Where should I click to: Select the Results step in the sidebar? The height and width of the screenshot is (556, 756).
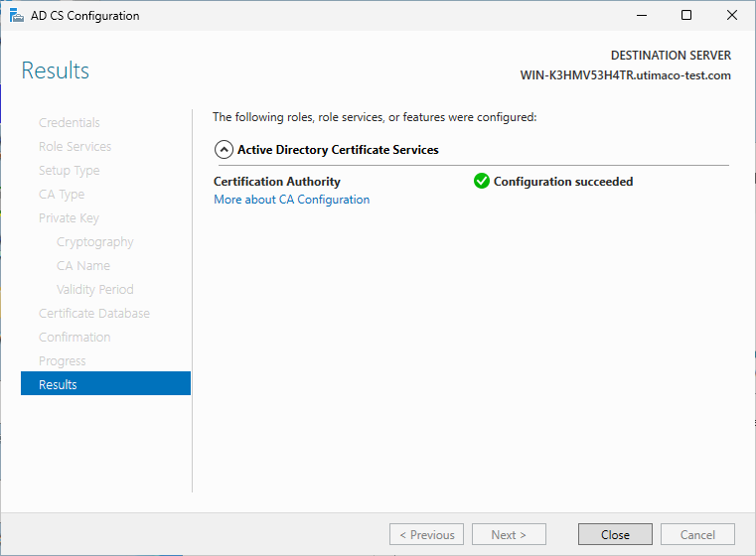105,383
